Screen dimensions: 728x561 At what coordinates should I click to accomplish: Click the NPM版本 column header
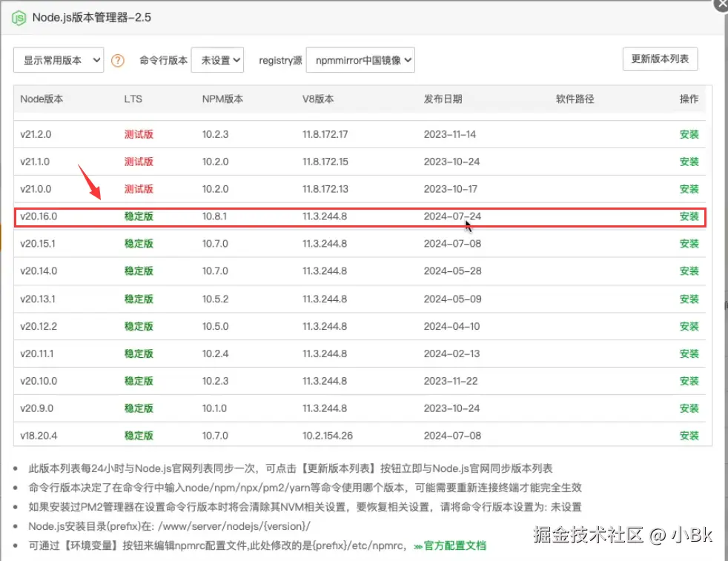tap(222, 99)
